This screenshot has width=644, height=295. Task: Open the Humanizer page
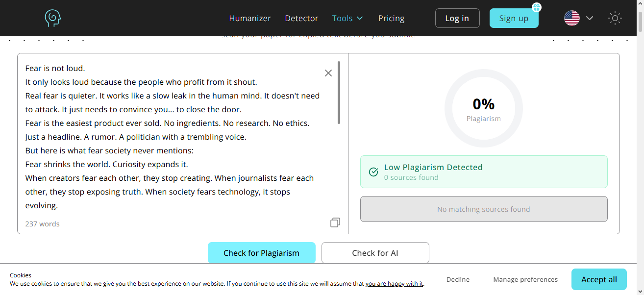[250, 18]
